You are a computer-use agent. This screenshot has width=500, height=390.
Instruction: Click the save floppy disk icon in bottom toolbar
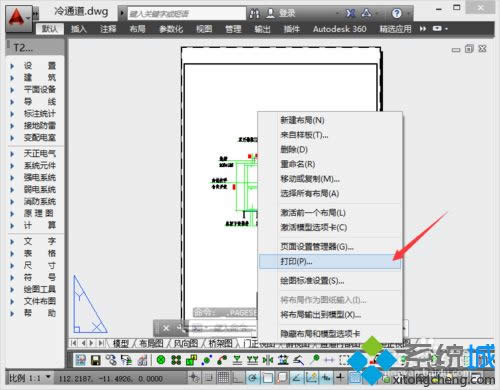(x=96, y=360)
